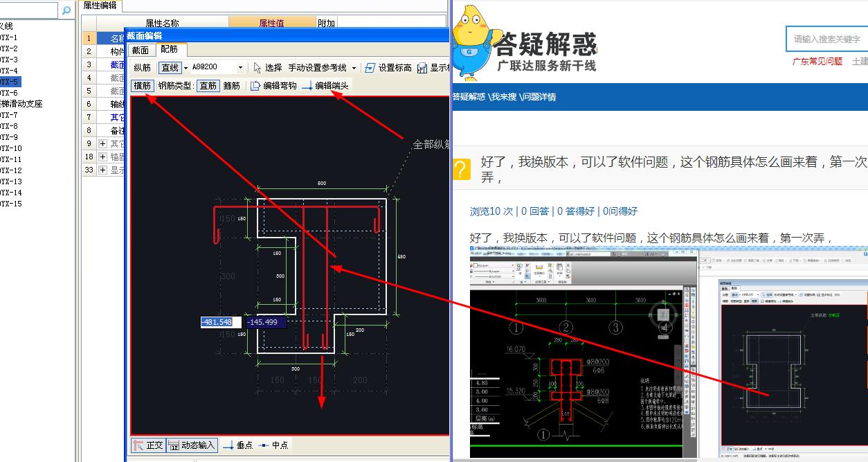Select the 横筋 rebar button
This screenshot has height=462, width=868.
(x=143, y=86)
